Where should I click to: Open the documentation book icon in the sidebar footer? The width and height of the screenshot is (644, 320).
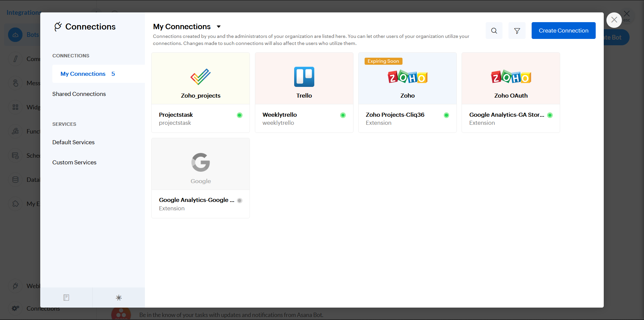coord(66,298)
